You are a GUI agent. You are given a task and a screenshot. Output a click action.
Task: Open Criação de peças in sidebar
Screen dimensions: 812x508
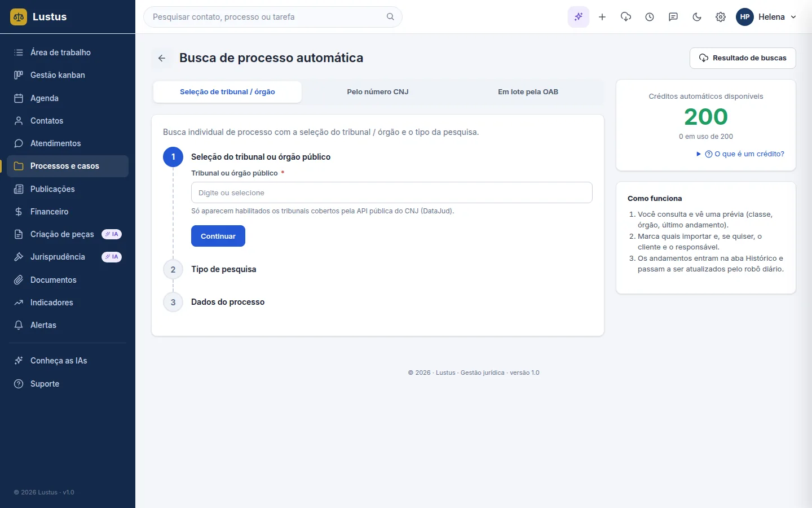click(x=68, y=234)
